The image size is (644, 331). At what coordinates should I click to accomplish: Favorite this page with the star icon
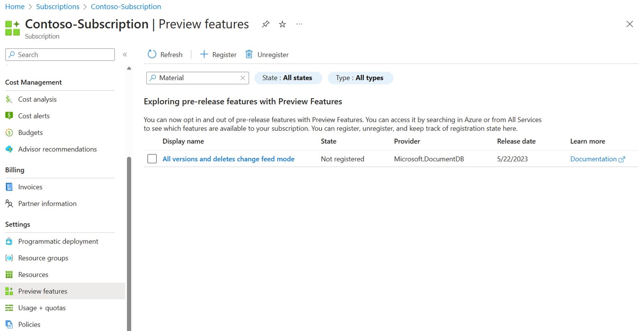(282, 24)
